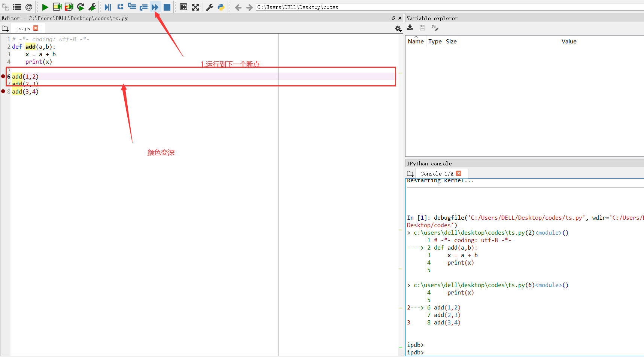The height and width of the screenshot is (357, 644).
Task: Run current line with step-over debug icon
Action: [120, 7]
